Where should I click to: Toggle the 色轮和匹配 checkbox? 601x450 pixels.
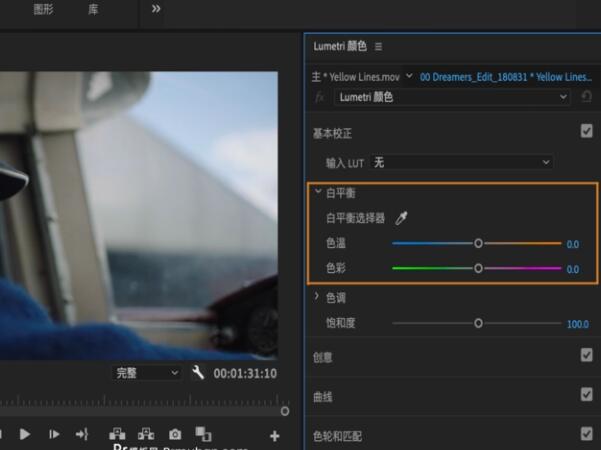click(x=586, y=434)
